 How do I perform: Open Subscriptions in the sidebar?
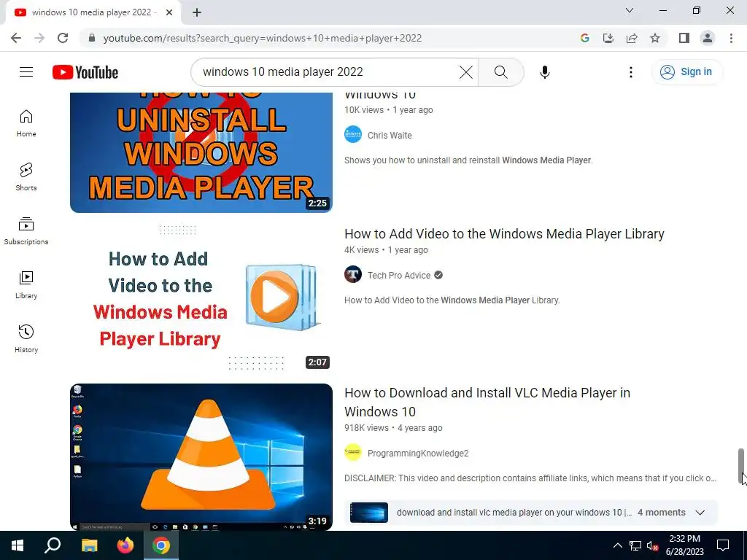point(26,231)
